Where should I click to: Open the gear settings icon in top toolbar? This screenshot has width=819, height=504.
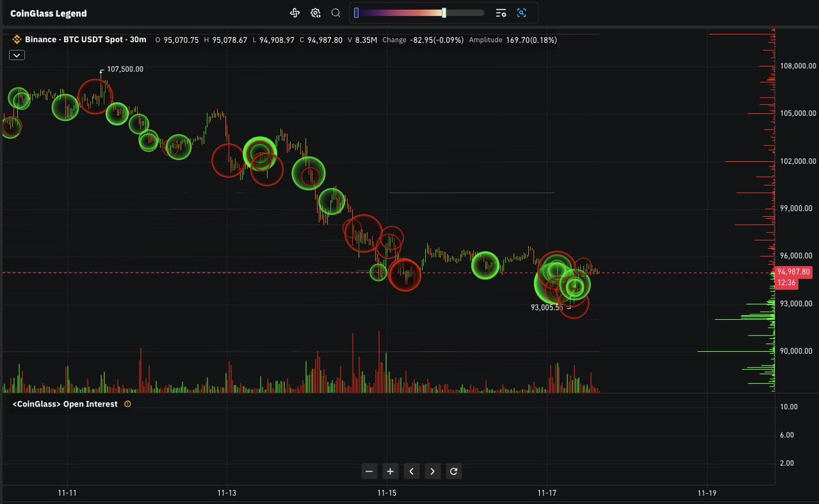(315, 13)
